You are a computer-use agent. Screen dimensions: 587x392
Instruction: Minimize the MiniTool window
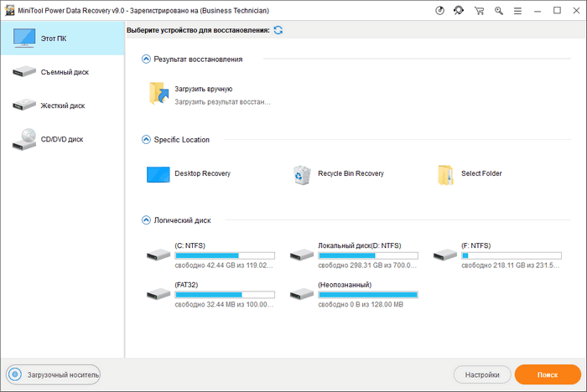click(538, 11)
